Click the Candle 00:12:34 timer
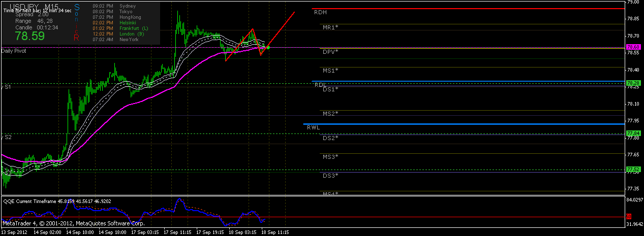This screenshot has width=644, height=236. 37,27
